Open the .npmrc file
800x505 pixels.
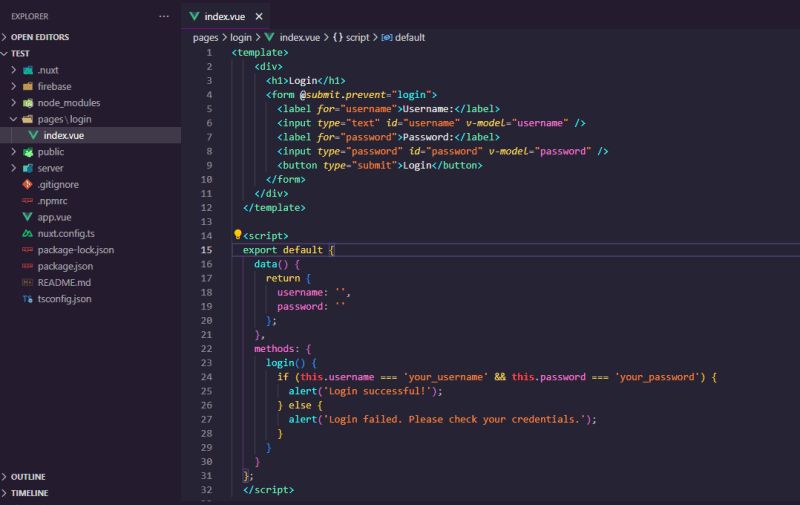point(53,200)
